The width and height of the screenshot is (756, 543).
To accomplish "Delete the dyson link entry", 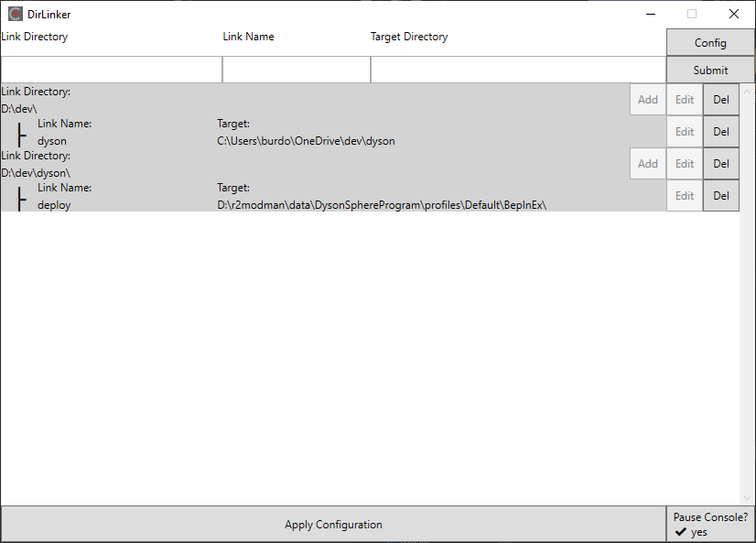I will 721,132.
